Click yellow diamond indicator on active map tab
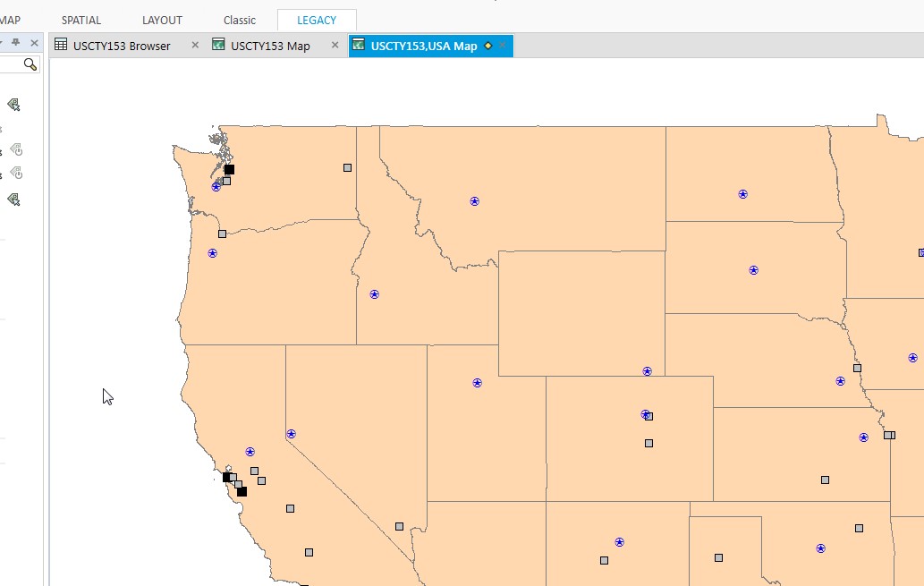The height and width of the screenshot is (586, 924). click(x=487, y=46)
